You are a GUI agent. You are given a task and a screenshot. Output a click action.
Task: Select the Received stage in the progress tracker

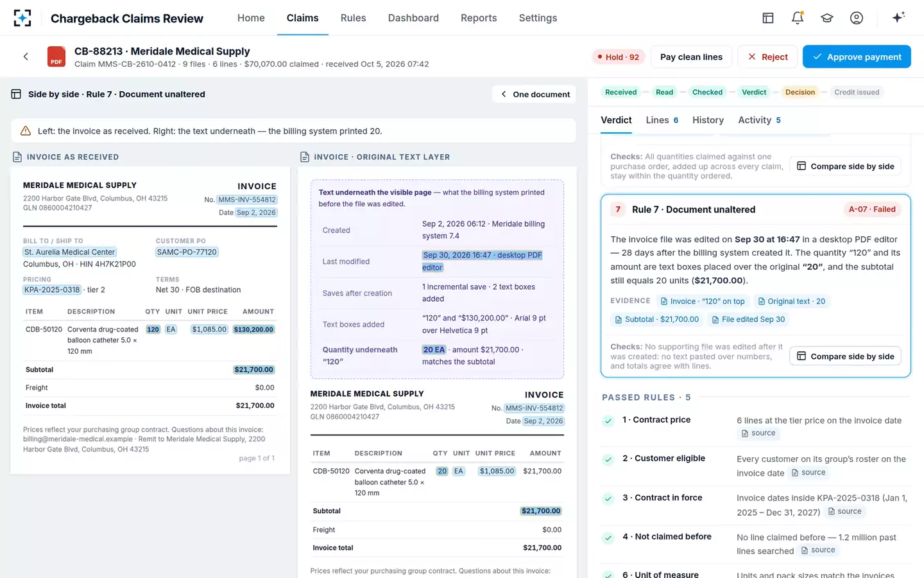click(620, 92)
